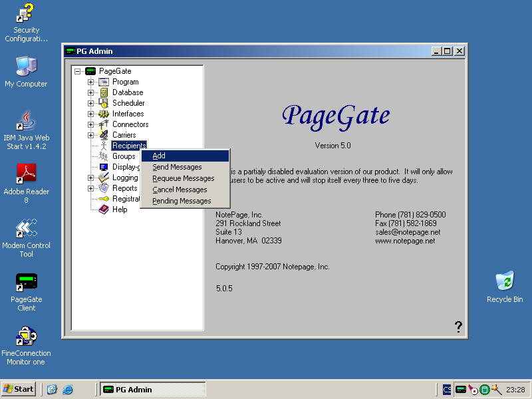The width and height of the screenshot is (532, 399).
Task: Select the Recycle Bin desktop icon
Action: pyautogui.click(x=505, y=287)
